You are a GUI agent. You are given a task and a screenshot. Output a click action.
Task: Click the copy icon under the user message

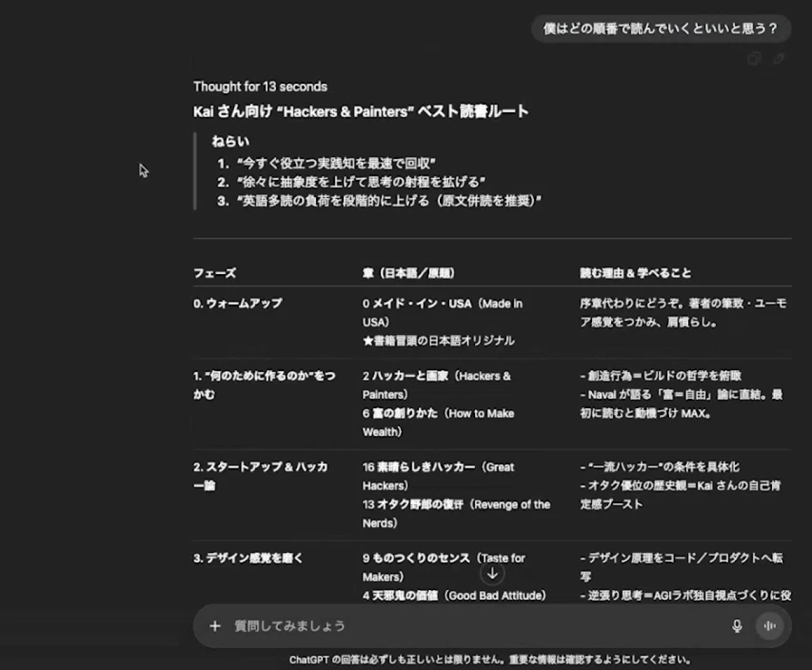pyautogui.click(x=754, y=59)
